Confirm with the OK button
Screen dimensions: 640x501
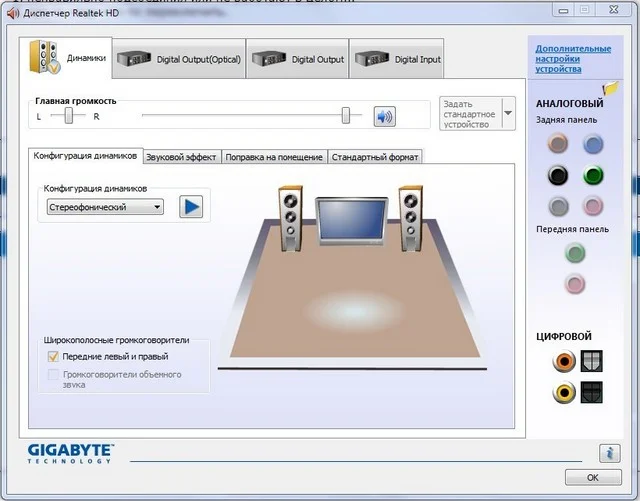pos(593,477)
